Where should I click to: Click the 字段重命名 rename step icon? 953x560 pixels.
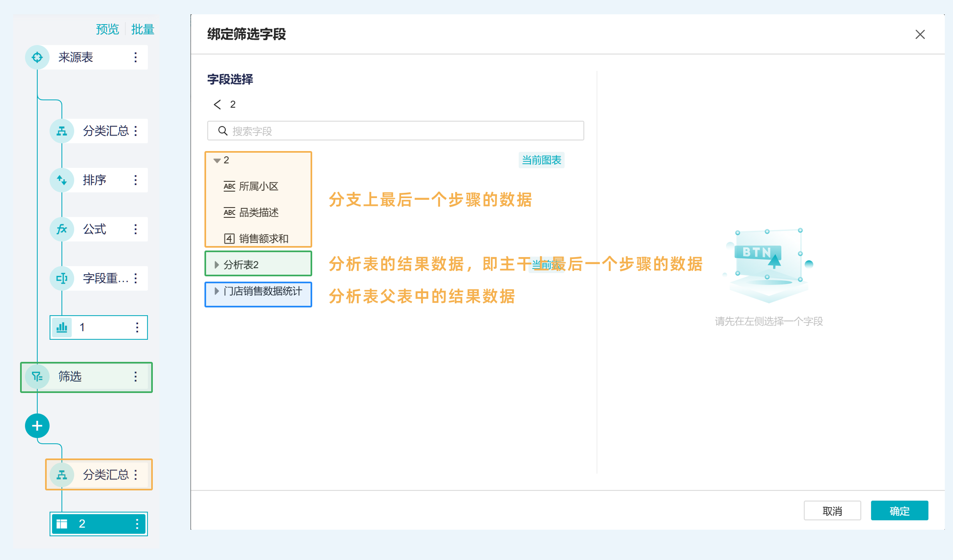[x=62, y=278]
